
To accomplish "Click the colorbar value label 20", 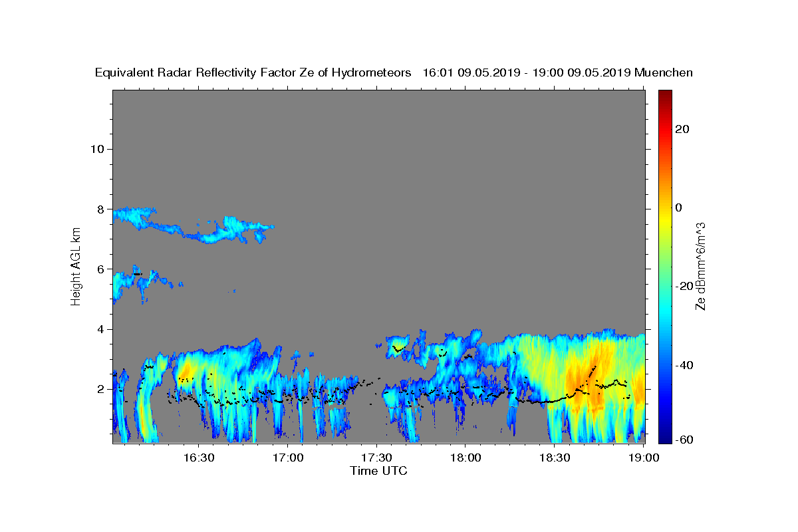I will pyautogui.click(x=682, y=129).
